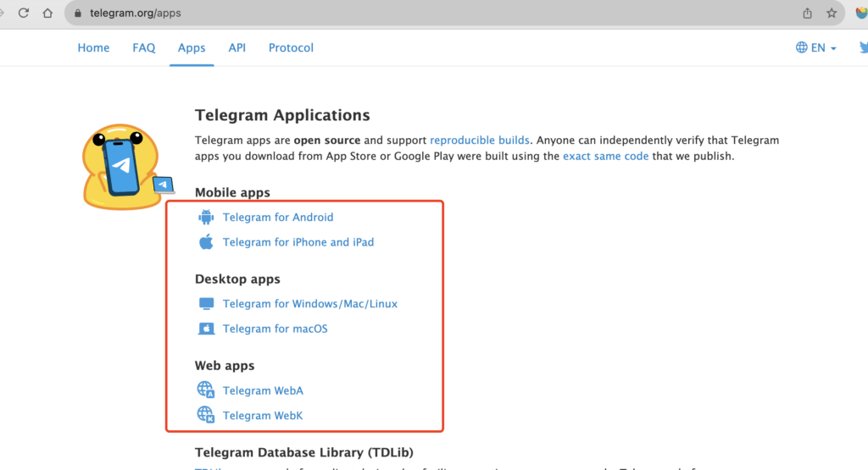Launch the Telegram WebA link
Viewport: 868px width, 470px height.
coord(263,390)
